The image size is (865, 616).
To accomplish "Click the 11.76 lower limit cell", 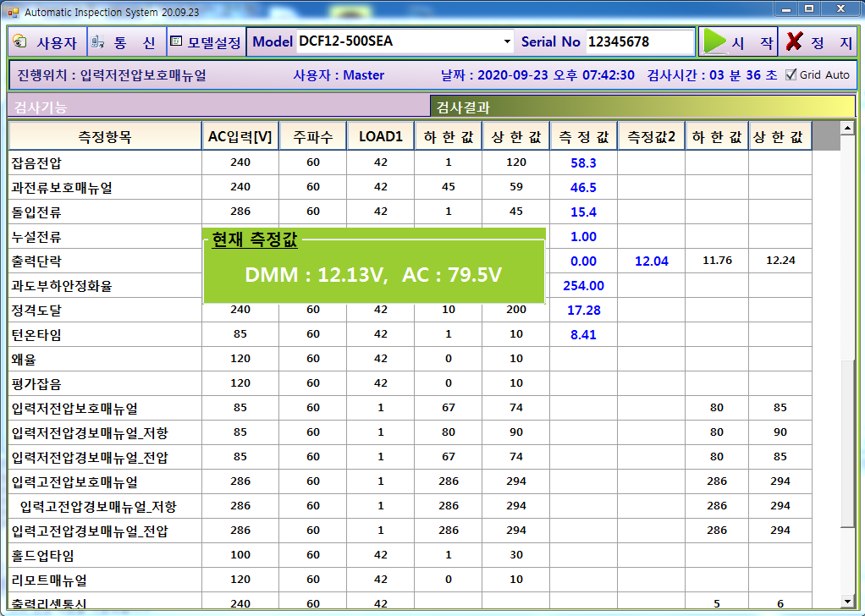I will click(717, 261).
